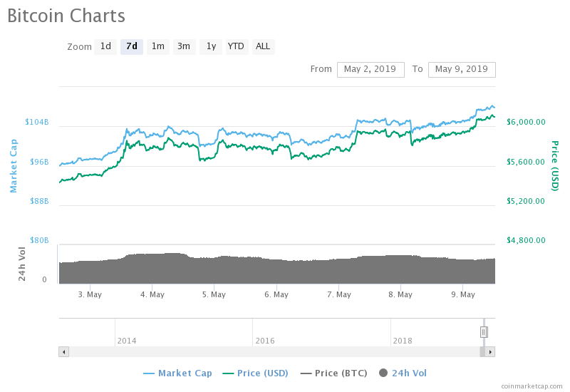Select the 1d zoom range

point(105,46)
